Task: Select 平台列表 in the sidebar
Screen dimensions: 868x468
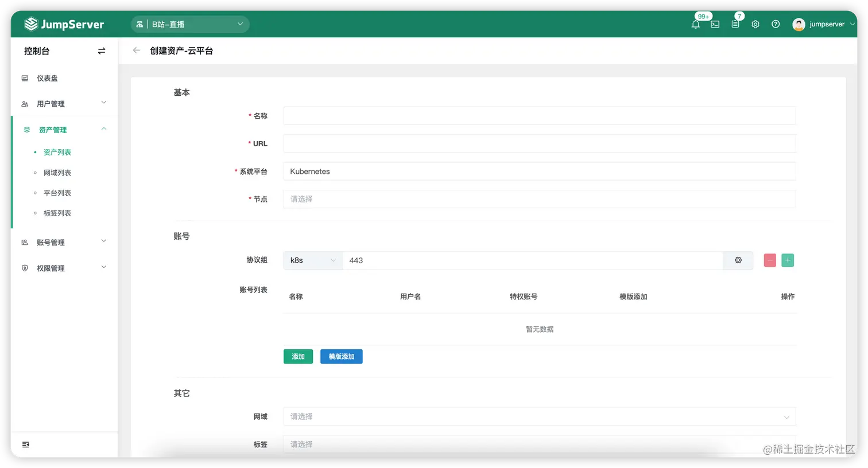Action: point(57,193)
